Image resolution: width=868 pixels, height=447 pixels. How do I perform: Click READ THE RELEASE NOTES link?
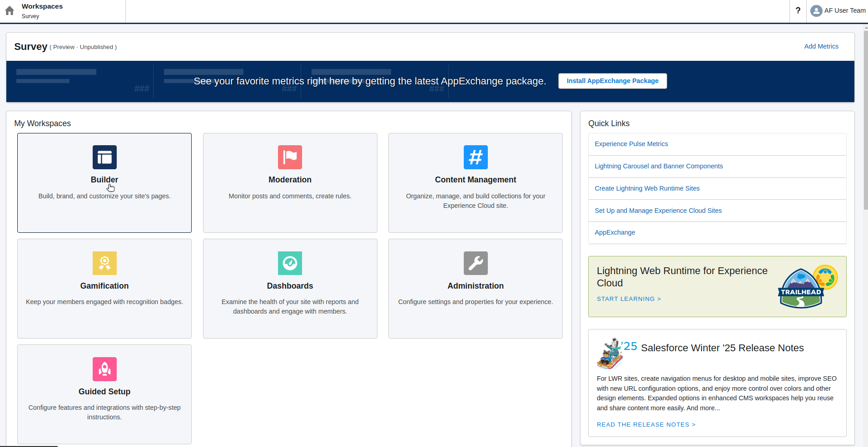tap(646, 424)
